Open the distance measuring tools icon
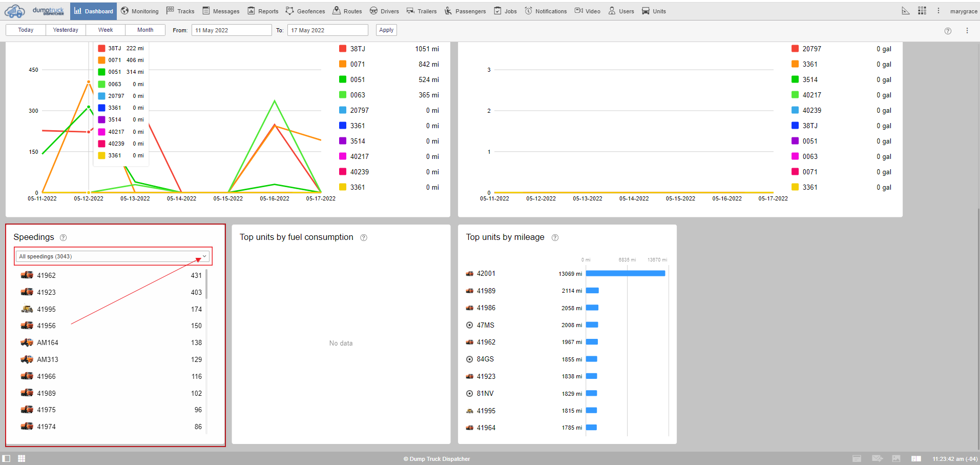This screenshot has width=980, height=465. (x=905, y=11)
